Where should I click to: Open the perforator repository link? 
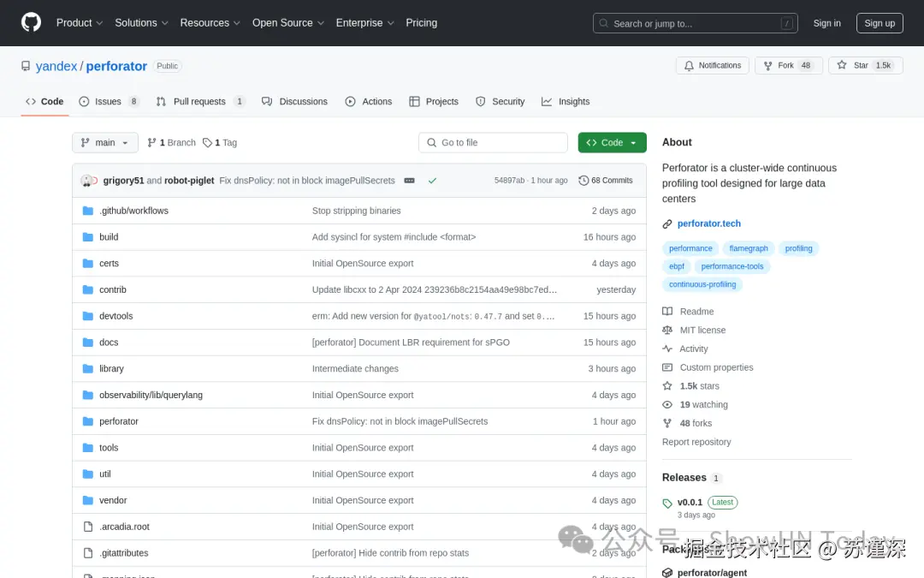pos(116,66)
